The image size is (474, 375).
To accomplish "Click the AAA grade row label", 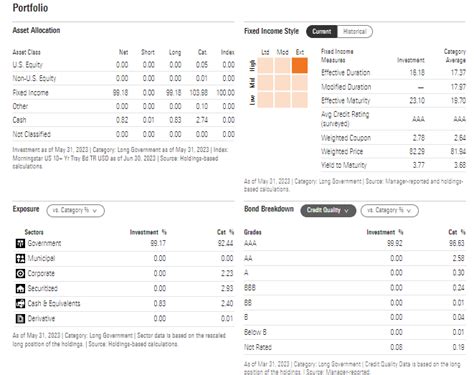I will 250,243.
